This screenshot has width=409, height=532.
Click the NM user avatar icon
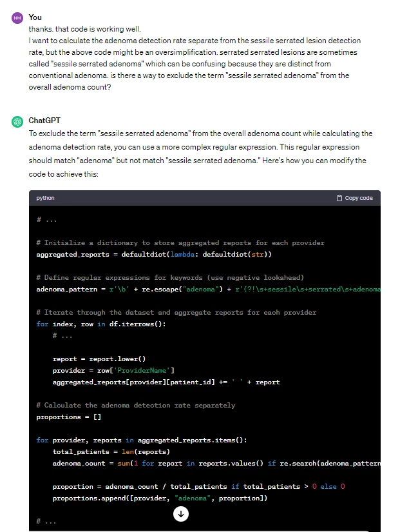click(17, 18)
